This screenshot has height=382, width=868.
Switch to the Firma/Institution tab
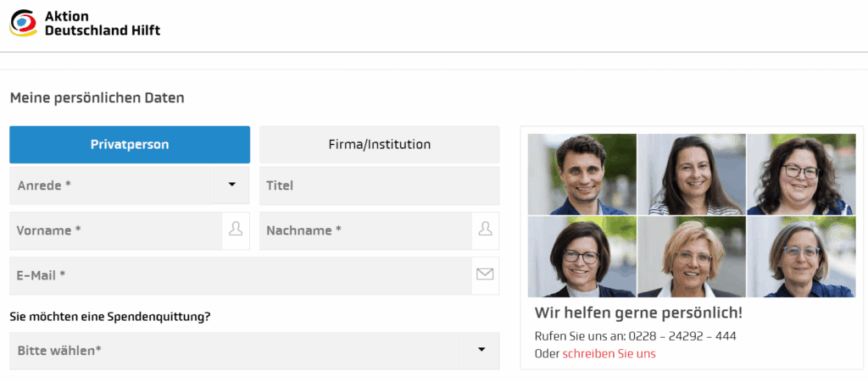point(379,145)
